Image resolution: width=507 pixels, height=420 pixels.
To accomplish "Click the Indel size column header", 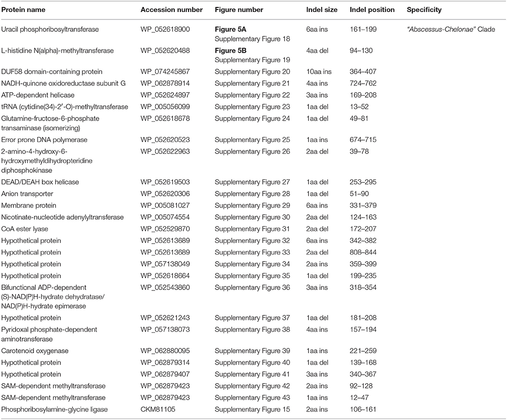I will click(x=322, y=10).
